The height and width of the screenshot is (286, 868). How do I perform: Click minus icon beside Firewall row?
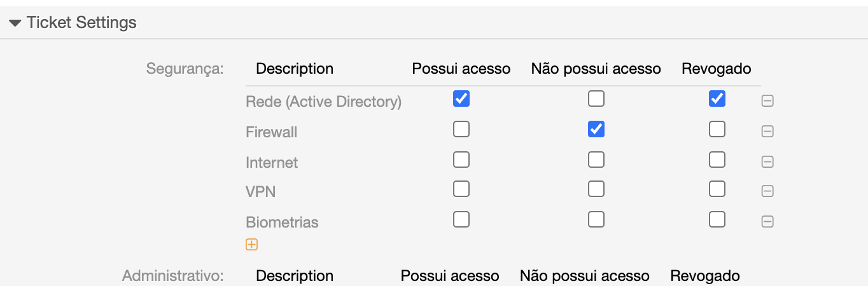pyautogui.click(x=767, y=132)
